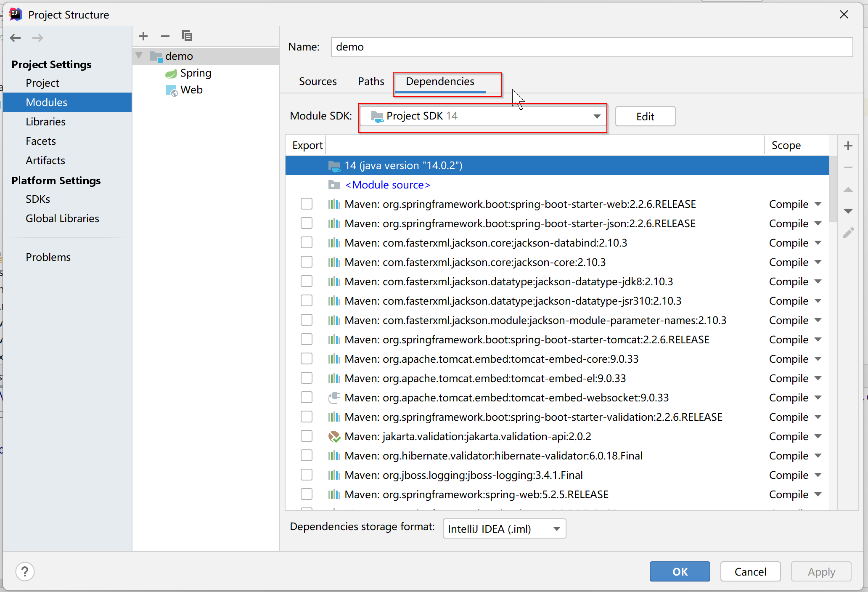Open the Dependencies storage format dropdown
The height and width of the screenshot is (592, 868).
504,529
